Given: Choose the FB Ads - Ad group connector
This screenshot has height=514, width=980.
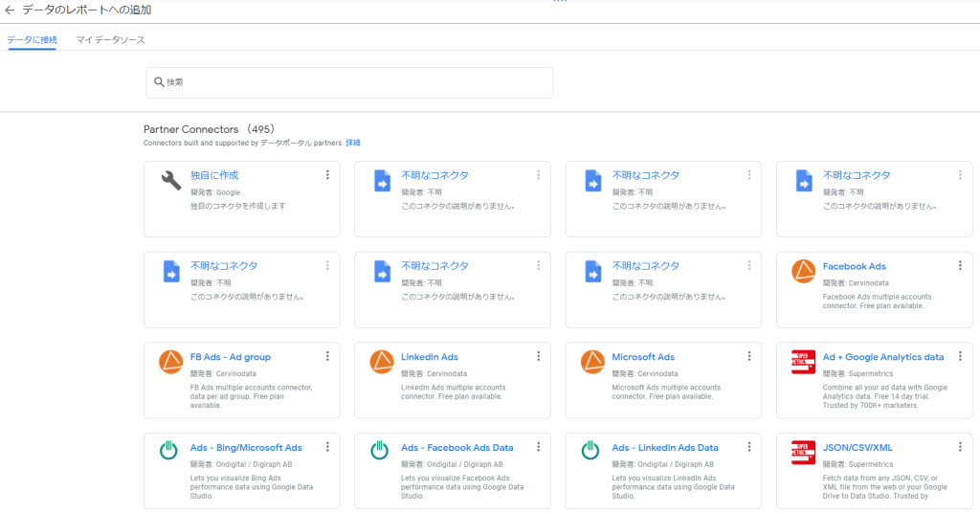Looking at the screenshot, I should tap(230, 357).
